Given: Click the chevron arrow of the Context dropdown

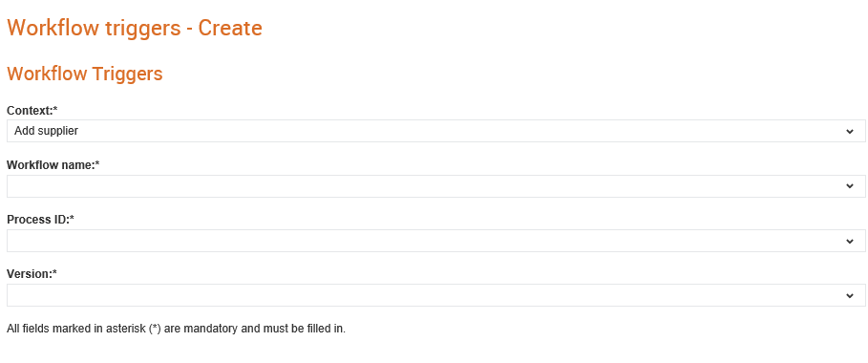Looking at the screenshot, I should (x=850, y=131).
